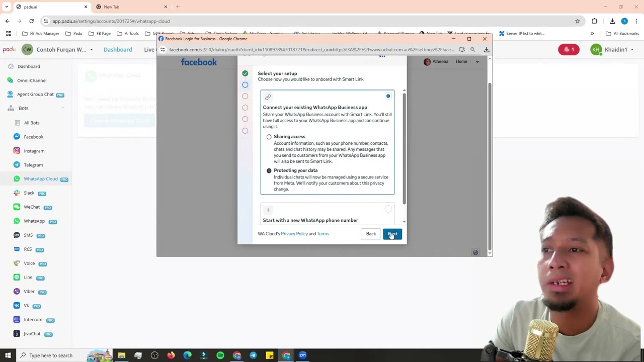
Task: Expand the Contoh Furqan workspace dropdown
Action: (91, 50)
